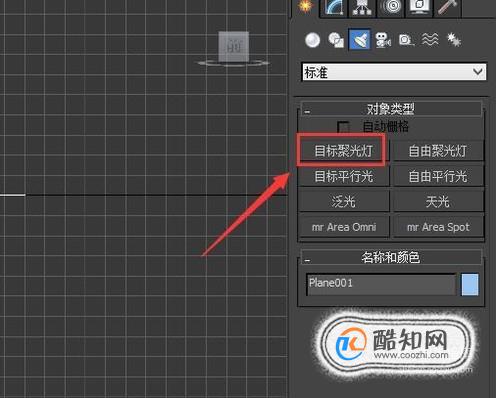Open the Display panel tab
This screenshot has width=496, height=398.
(x=419, y=7)
